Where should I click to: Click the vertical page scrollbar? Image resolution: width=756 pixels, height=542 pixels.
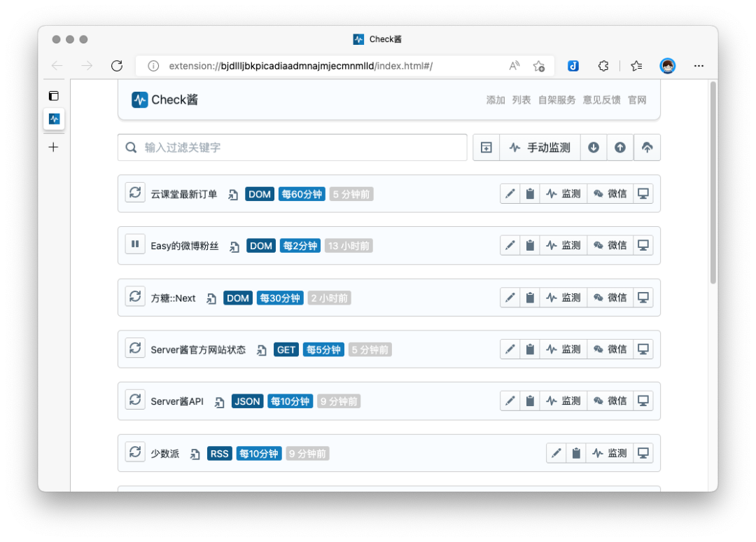[x=713, y=183]
